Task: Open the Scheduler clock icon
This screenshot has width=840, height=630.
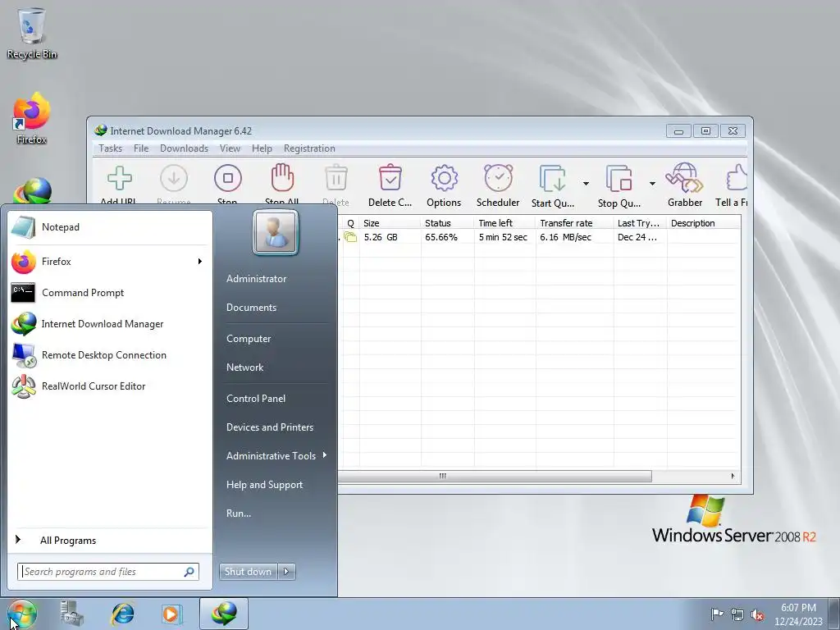Action: 498,177
